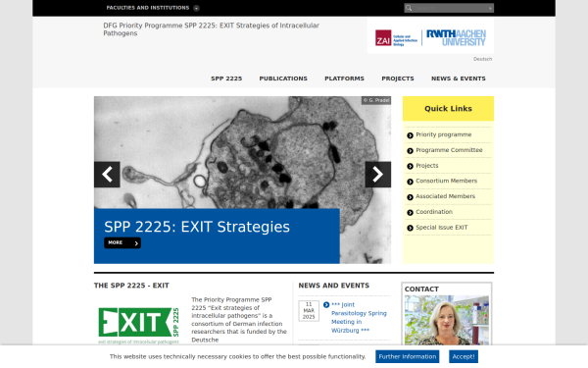This screenshot has height=368, width=588.
Task: Open the RWTH Aachen University logo
Action: [x=456, y=38]
